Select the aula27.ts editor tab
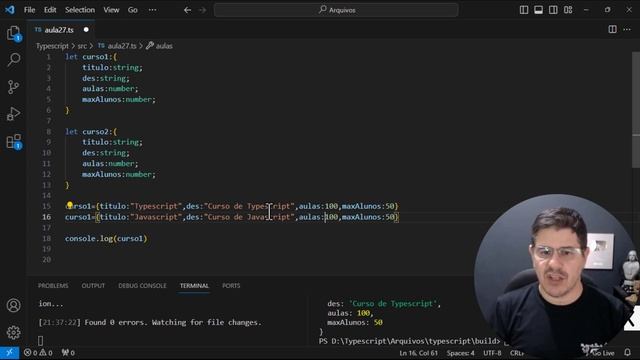 point(59,30)
